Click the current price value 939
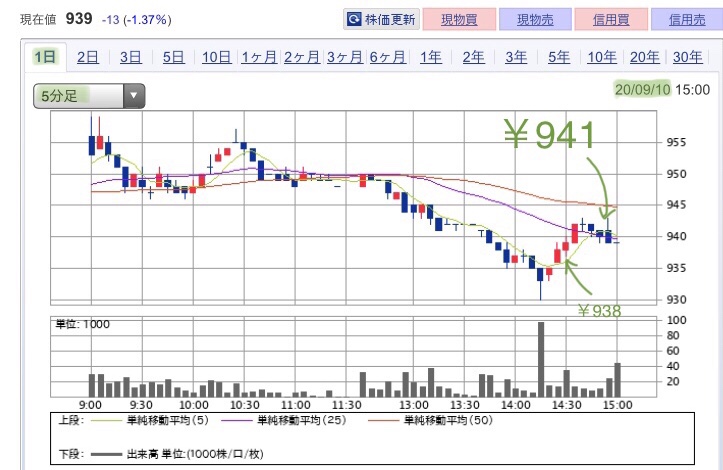The image size is (723, 470). coord(79,18)
